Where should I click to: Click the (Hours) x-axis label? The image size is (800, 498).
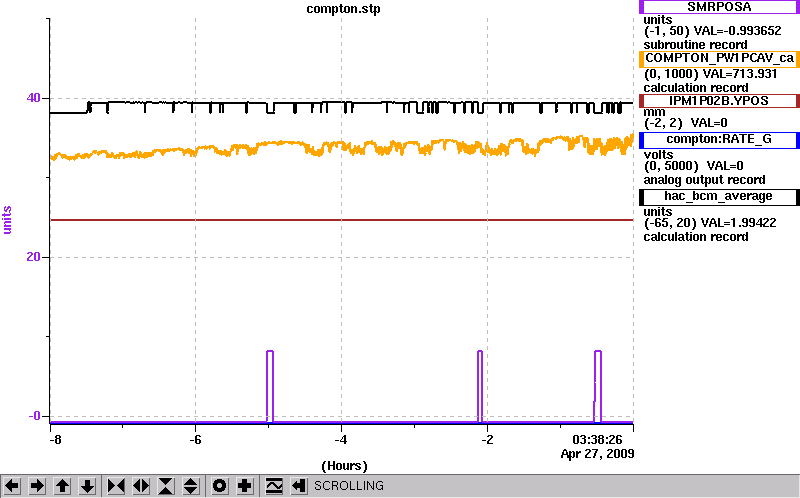(x=344, y=466)
